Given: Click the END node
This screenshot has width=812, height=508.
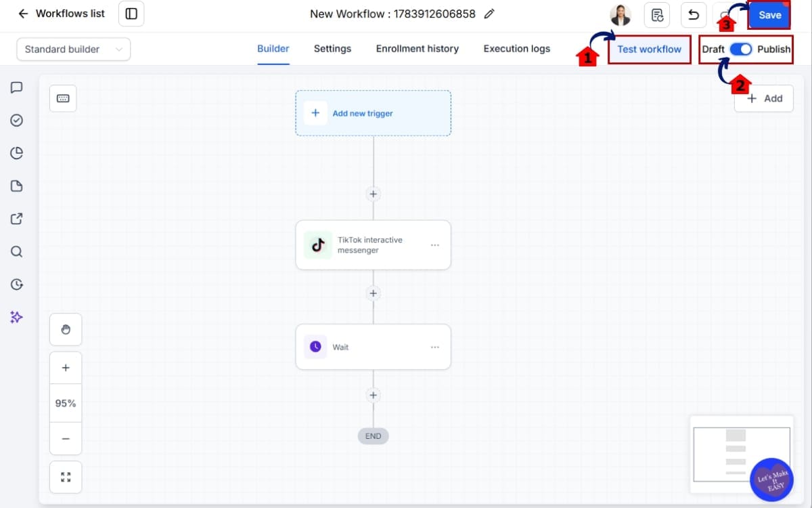Looking at the screenshot, I should 374,436.
